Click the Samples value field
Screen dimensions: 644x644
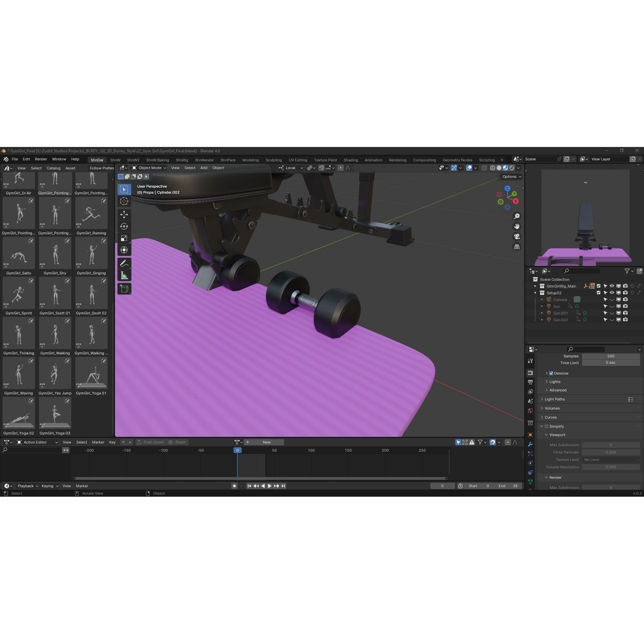610,356
